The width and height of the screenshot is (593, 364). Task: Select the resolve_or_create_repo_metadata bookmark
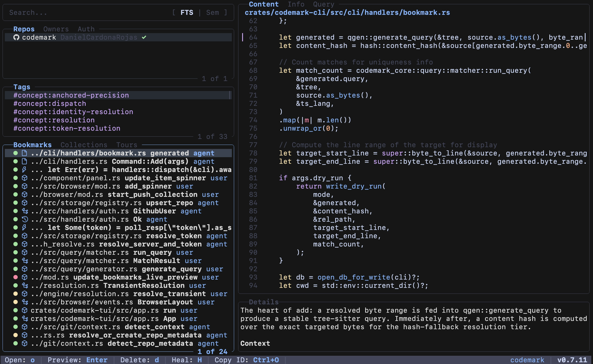118,335
